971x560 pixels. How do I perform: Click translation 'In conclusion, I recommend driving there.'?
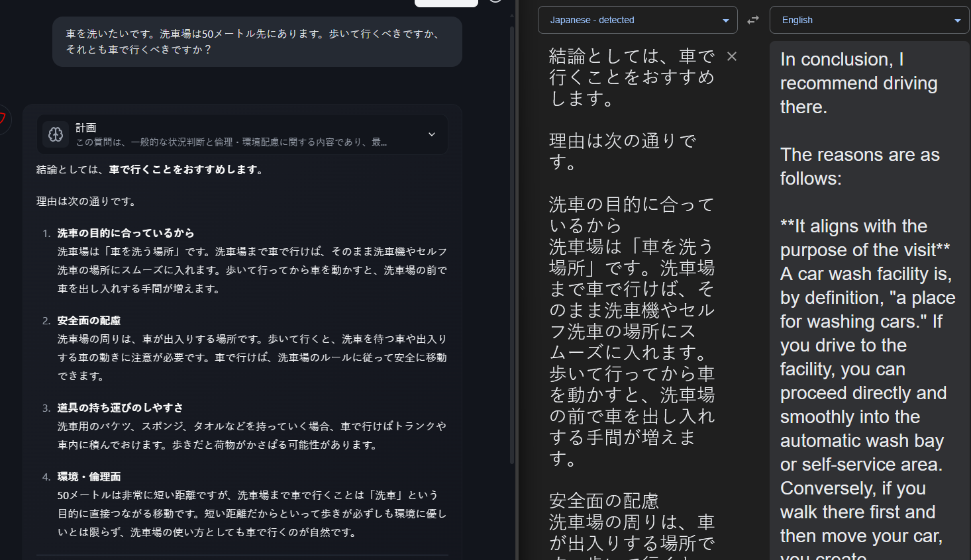pos(859,83)
